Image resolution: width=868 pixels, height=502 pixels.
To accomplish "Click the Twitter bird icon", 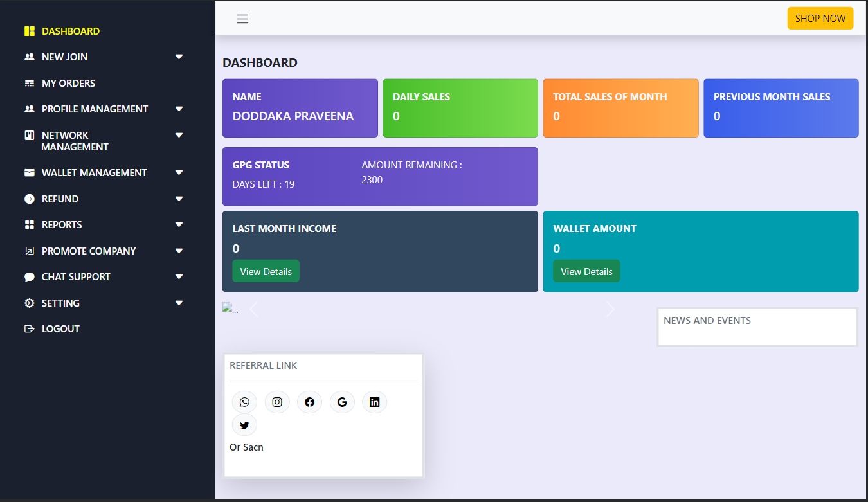I will click(x=244, y=425).
